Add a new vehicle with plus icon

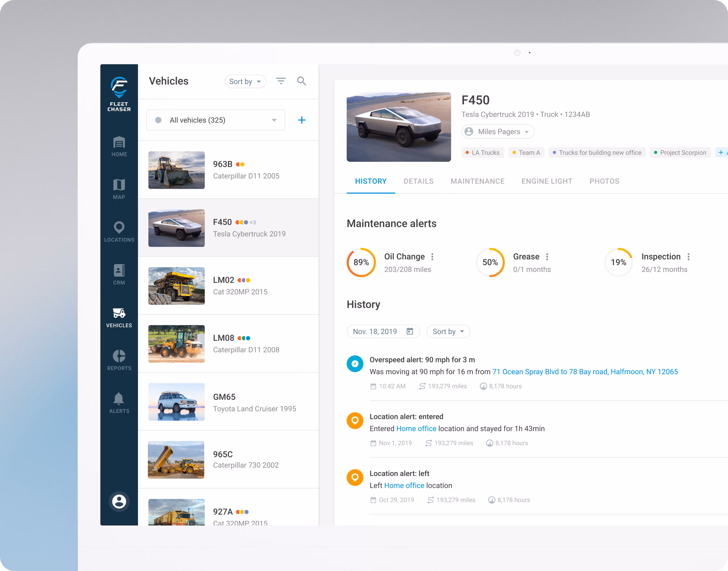pos(301,120)
